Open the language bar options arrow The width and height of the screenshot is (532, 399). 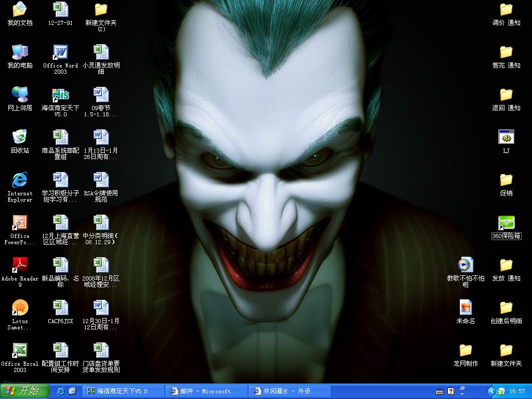coord(462,394)
